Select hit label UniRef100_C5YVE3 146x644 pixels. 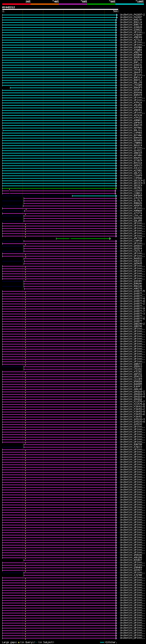pos(131,70)
